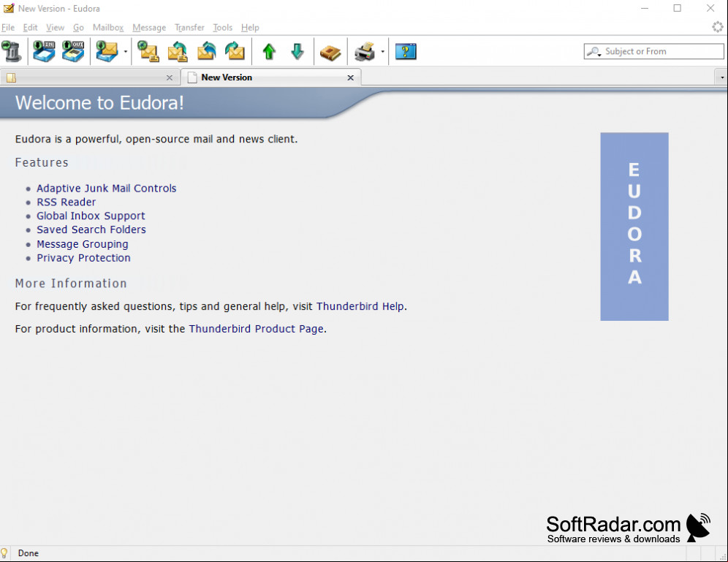Screen dimensions: 728x562
Task: Open the View menu
Action: [x=55, y=27]
